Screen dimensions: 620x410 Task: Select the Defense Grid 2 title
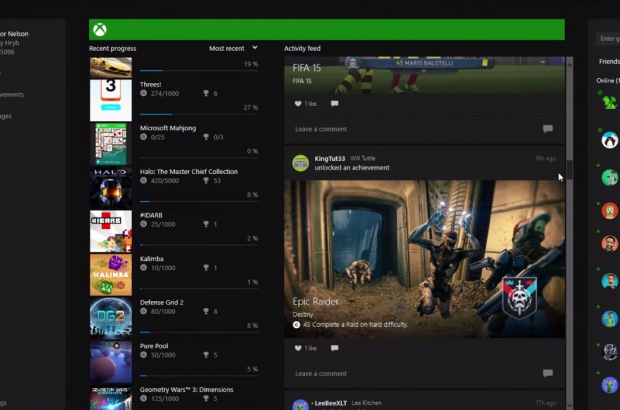pyautogui.click(x=161, y=302)
